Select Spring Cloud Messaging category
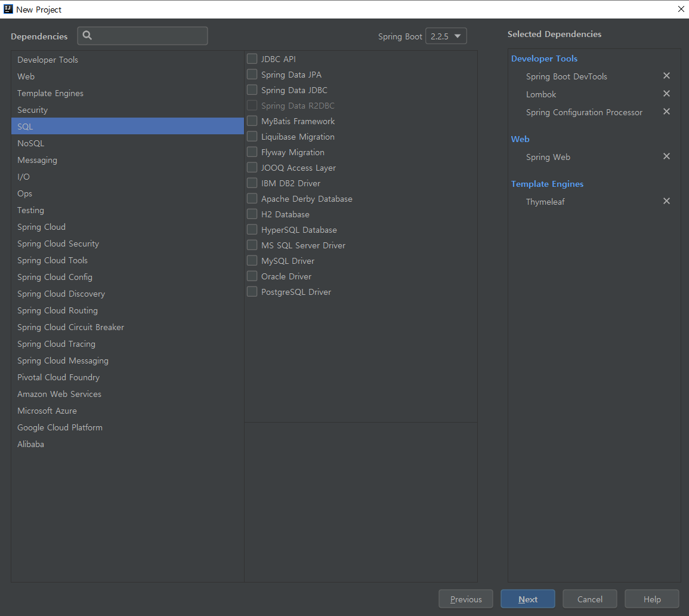This screenshot has width=689, height=616. click(128, 360)
